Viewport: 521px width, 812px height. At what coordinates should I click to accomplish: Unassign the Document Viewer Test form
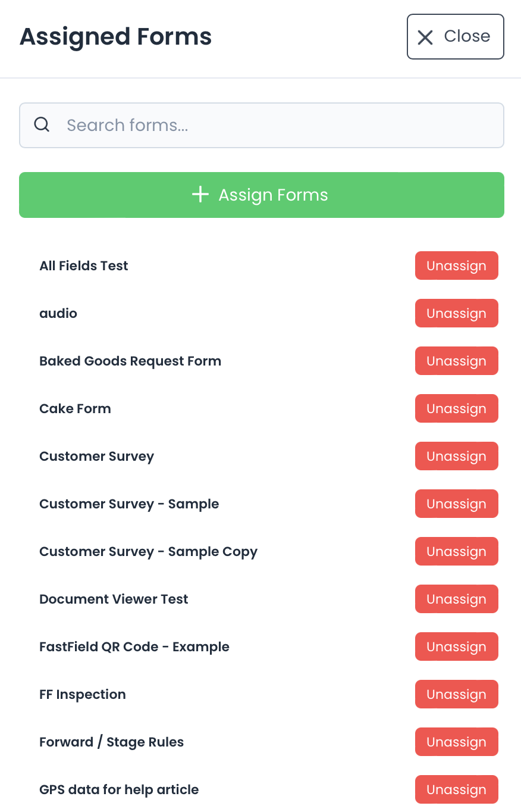456,599
